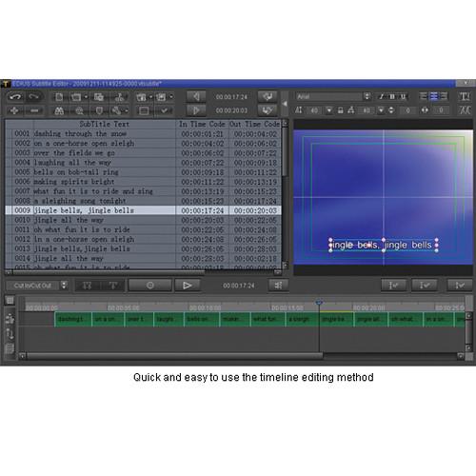Click apply icon beside 00:00:17:24 field
This screenshot has width=476, height=476.
click(x=268, y=96)
